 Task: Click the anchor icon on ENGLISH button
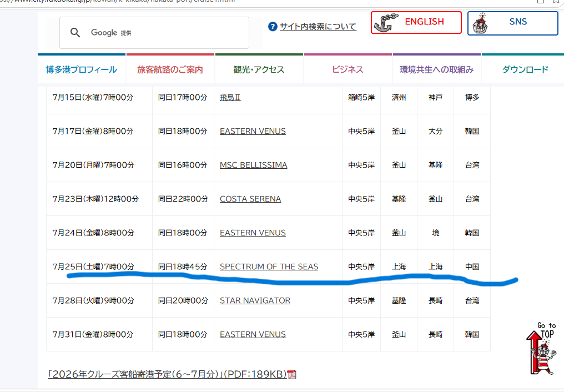[x=386, y=23]
